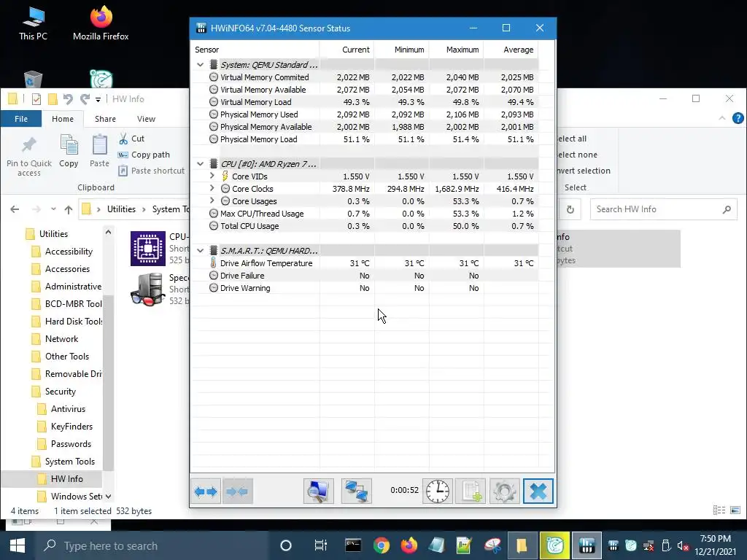The width and height of the screenshot is (747, 560).
Task: Click the HWiNFO taskbar button
Action: coord(587,545)
